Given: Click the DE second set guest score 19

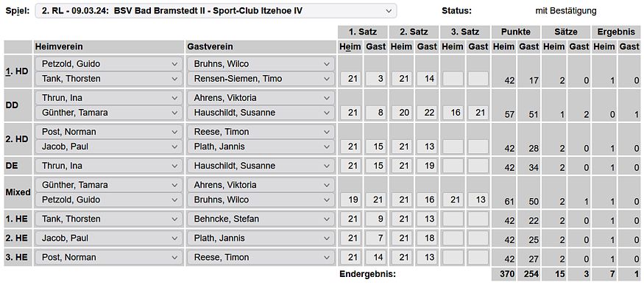Looking at the screenshot, I should point(427,166).
